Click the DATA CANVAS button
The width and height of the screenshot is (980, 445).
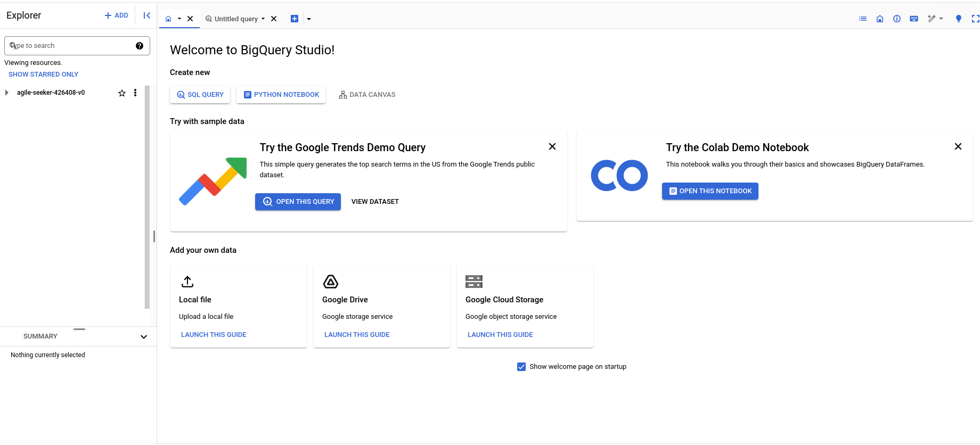(367, 95)
